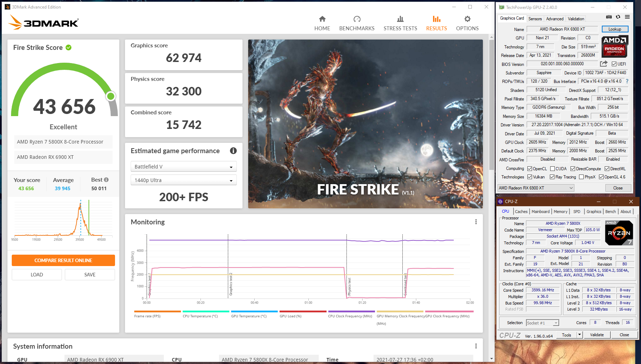641x364 pixels.
Task: Click the LOAD button in 3DMark
Action: 37,275
